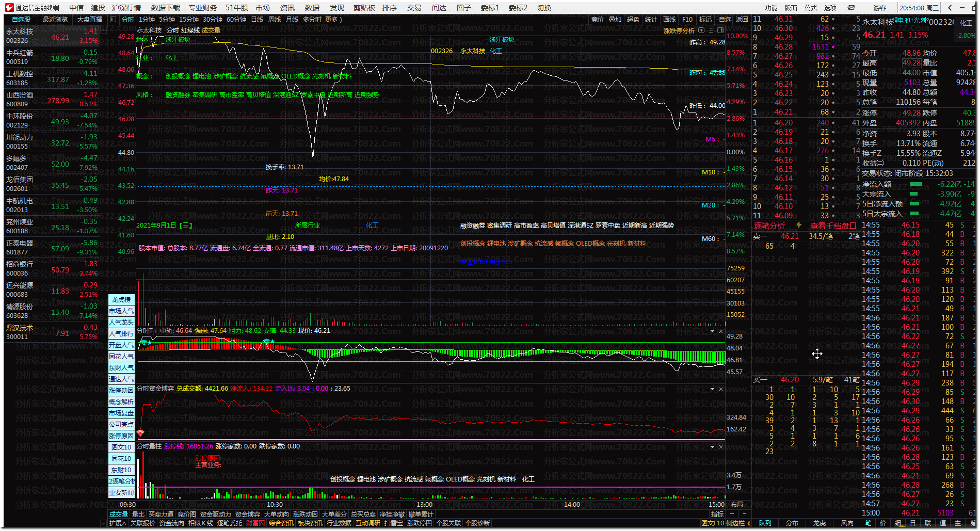Open dropdown arrow of 分时量柱 panel

coord(712,447)
